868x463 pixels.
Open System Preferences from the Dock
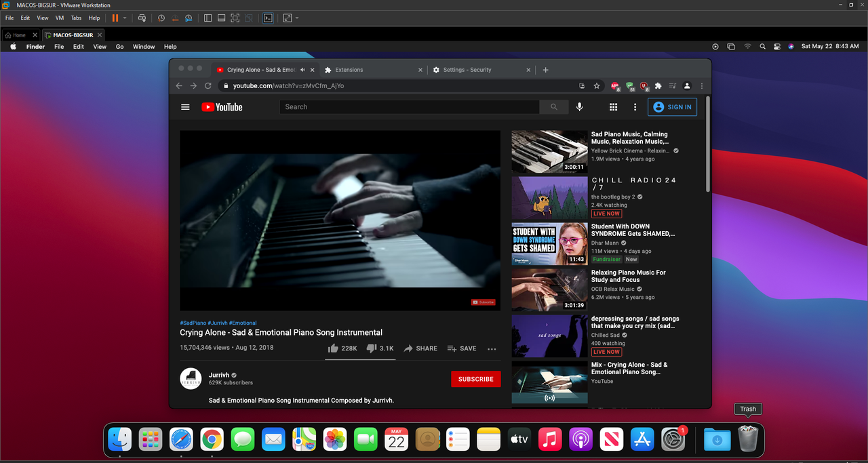pyautogui.click(x=673, y=440)
